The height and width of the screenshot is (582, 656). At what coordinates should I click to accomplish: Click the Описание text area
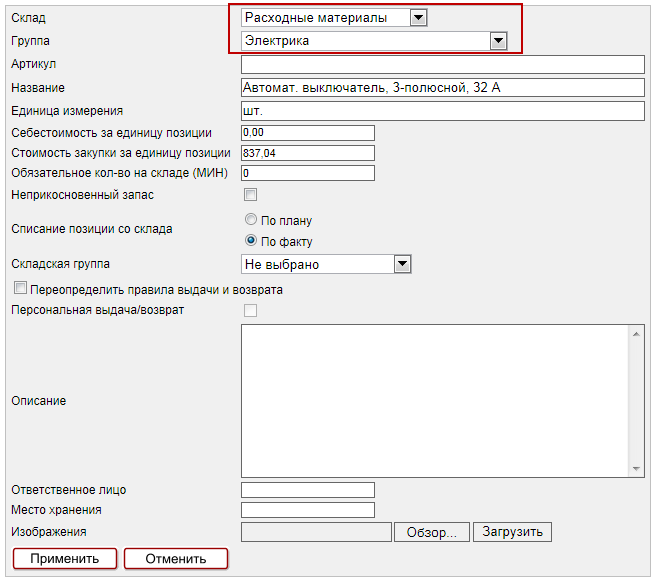click(x=435, y=401)
